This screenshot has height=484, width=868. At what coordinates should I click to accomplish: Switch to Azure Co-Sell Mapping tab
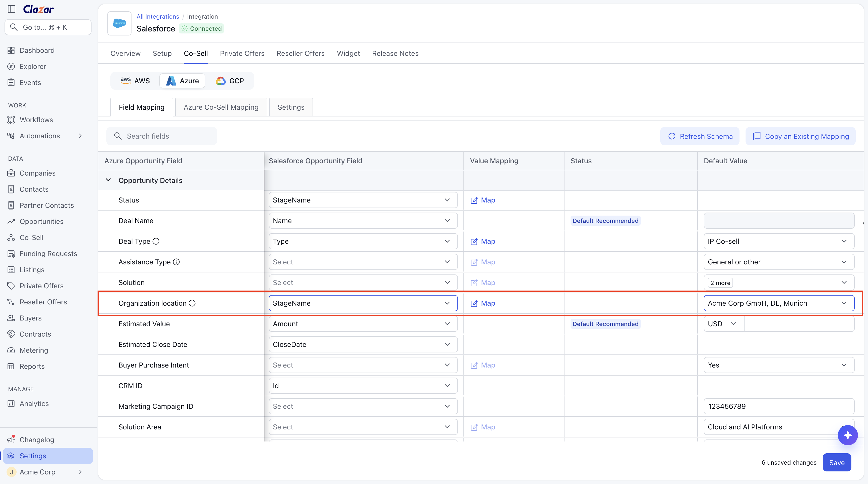tap(221, 107)
